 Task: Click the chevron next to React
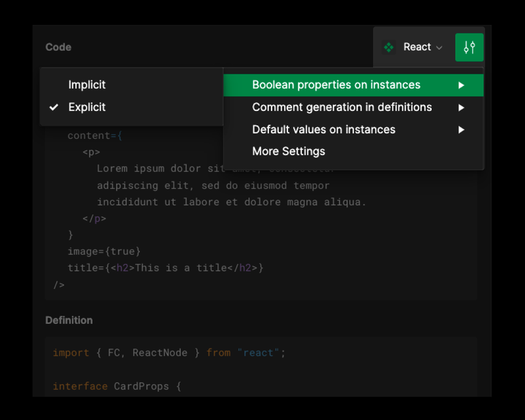439,47
